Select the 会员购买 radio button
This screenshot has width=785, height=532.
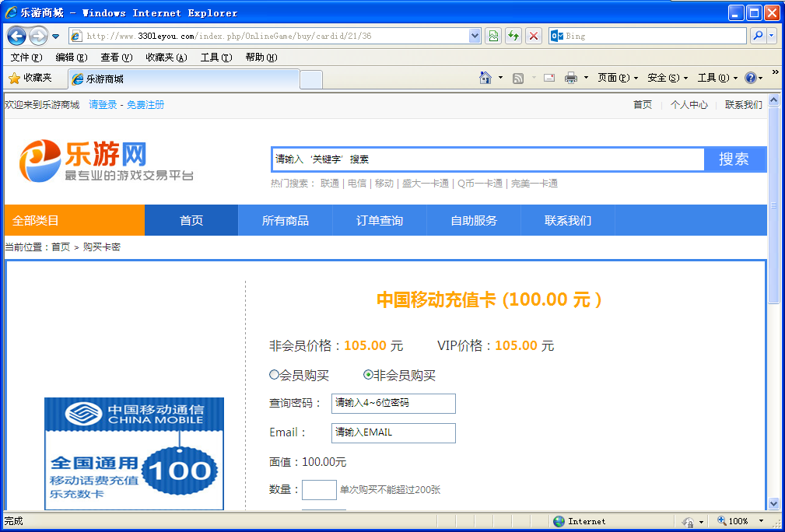point(274,374)
